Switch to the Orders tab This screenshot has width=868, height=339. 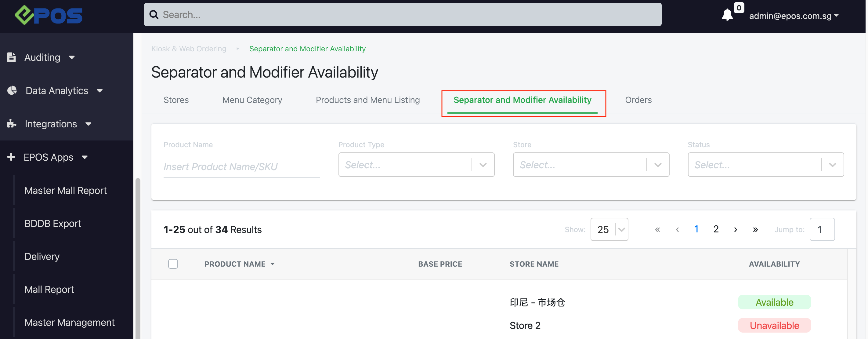(x=638, y=100)
